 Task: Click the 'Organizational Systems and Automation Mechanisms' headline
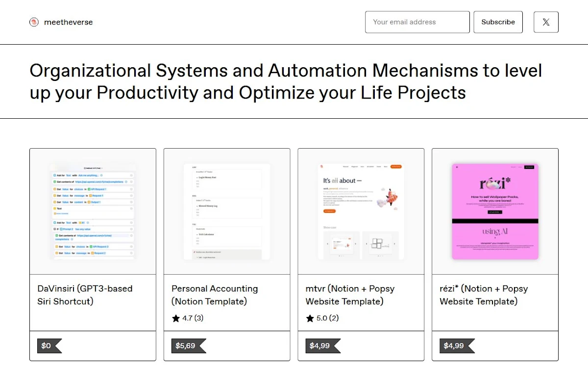pos(286,81)
